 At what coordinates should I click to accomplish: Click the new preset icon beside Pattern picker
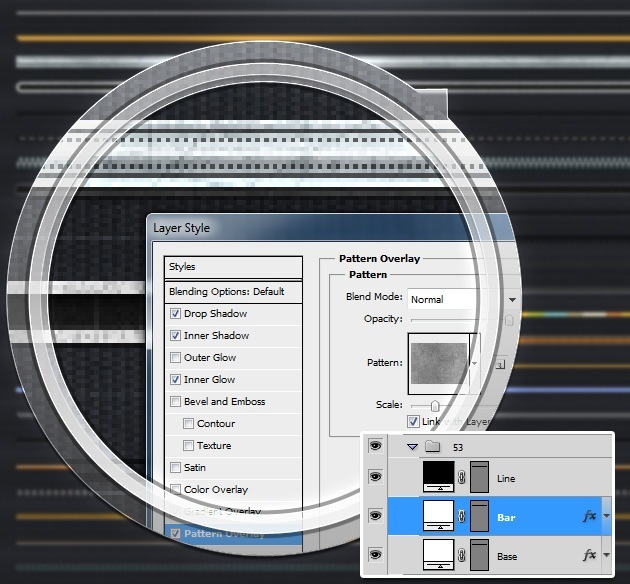[500, 365]
